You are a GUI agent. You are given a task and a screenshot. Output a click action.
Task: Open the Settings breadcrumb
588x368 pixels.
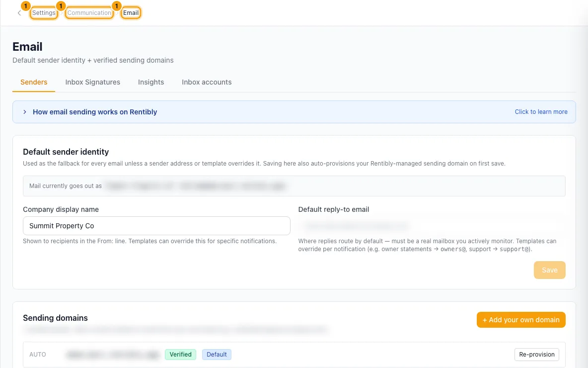pos(44,13)
